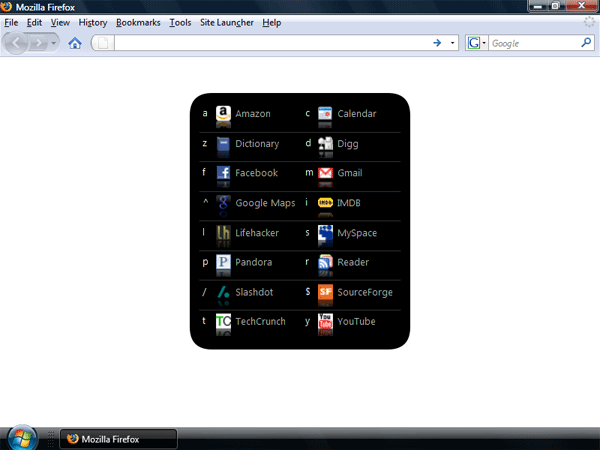
Task: Open the Google Maps link
Action: point(265,203)
